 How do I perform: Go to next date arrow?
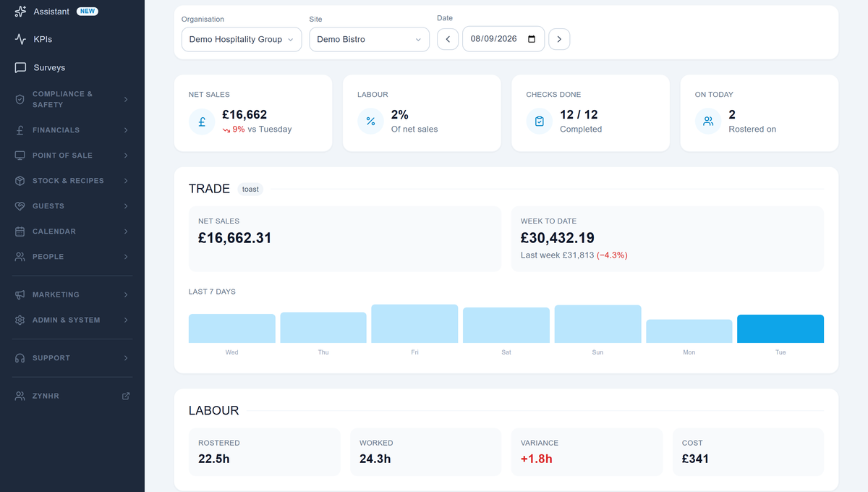[559, 39]
